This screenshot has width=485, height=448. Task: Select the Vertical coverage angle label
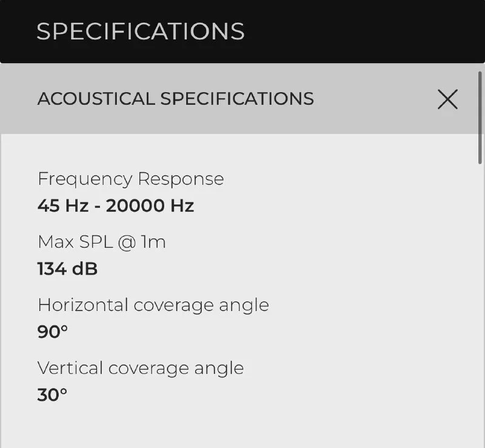point(141,368)
